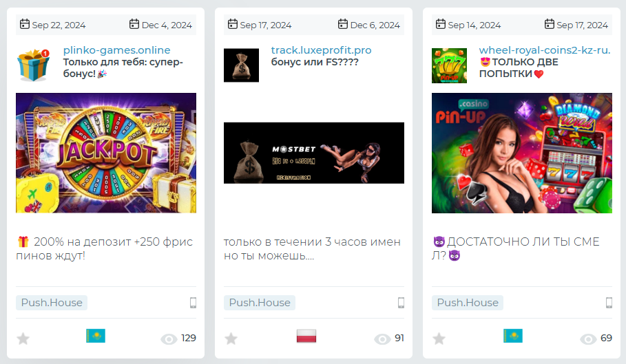Click mobile device icon on plinko-games card
The width and height of the screenshot is (626, 364).
click(x=194, y=303)
